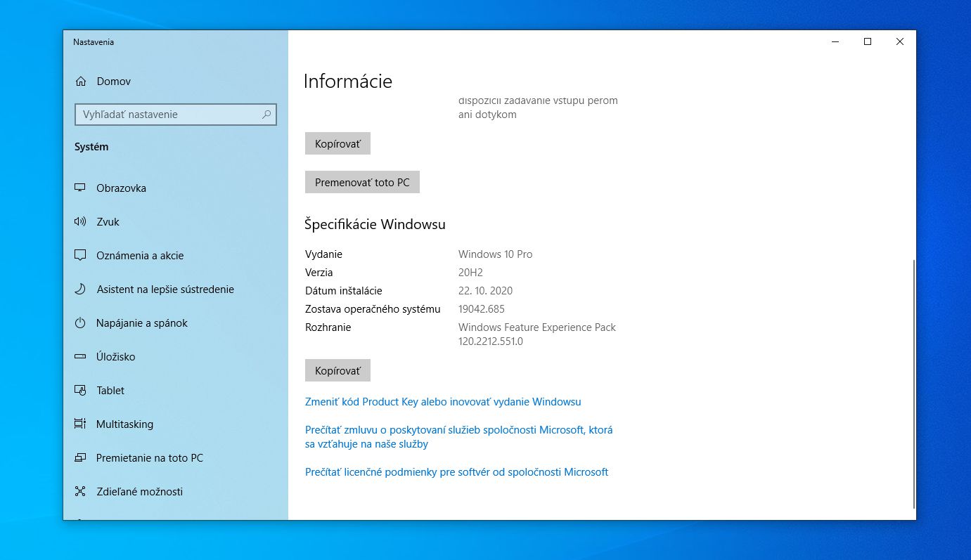Minimize the Nastavenia window
Screen dimensions: 971x560
pos(835,42)
